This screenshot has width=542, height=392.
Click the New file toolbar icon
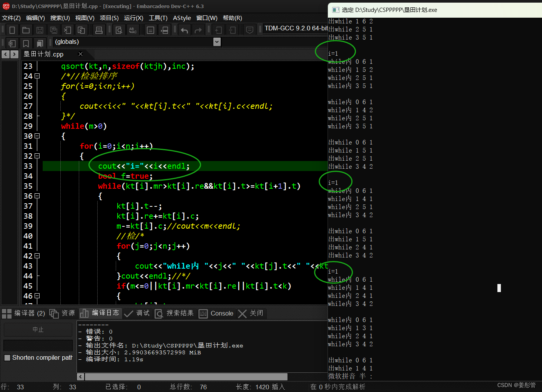coord(12,30)
